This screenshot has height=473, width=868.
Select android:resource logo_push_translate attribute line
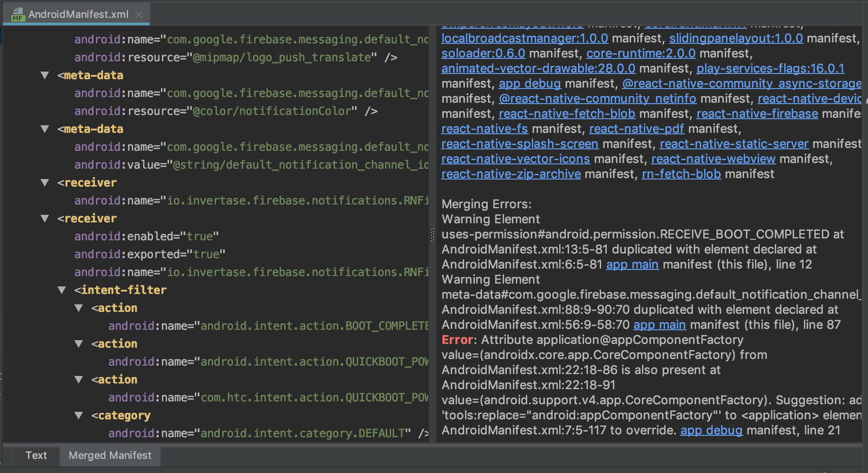(x=235, y=57)
